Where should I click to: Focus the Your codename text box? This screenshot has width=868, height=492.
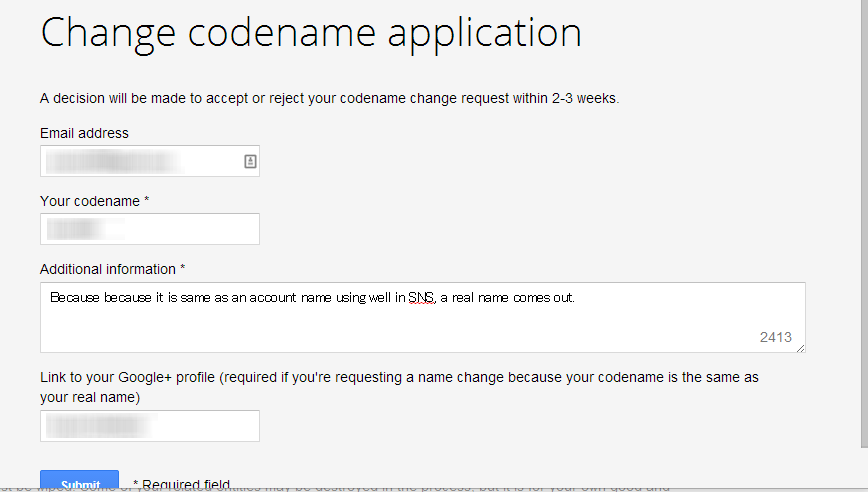coord(150,229)
